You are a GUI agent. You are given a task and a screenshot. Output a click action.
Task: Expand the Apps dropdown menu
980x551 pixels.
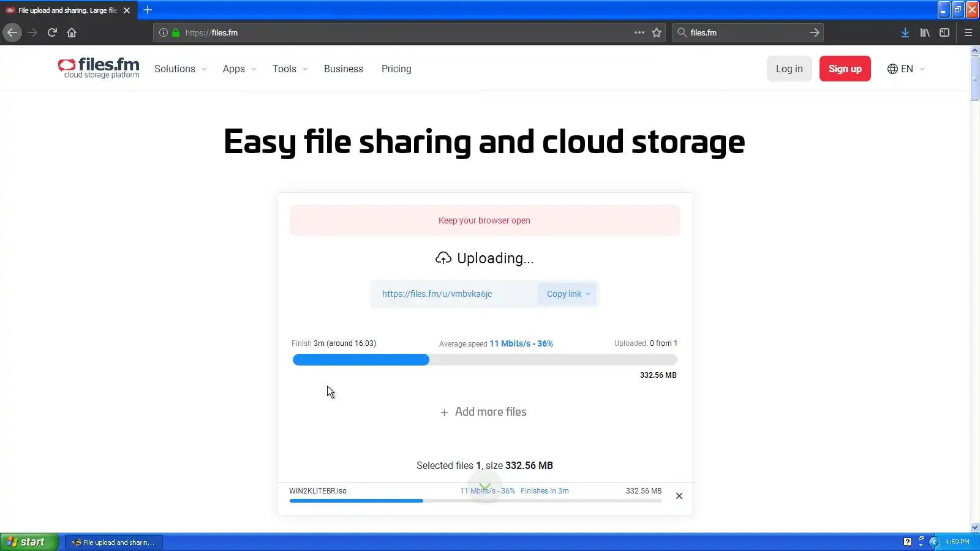[239, 69]
